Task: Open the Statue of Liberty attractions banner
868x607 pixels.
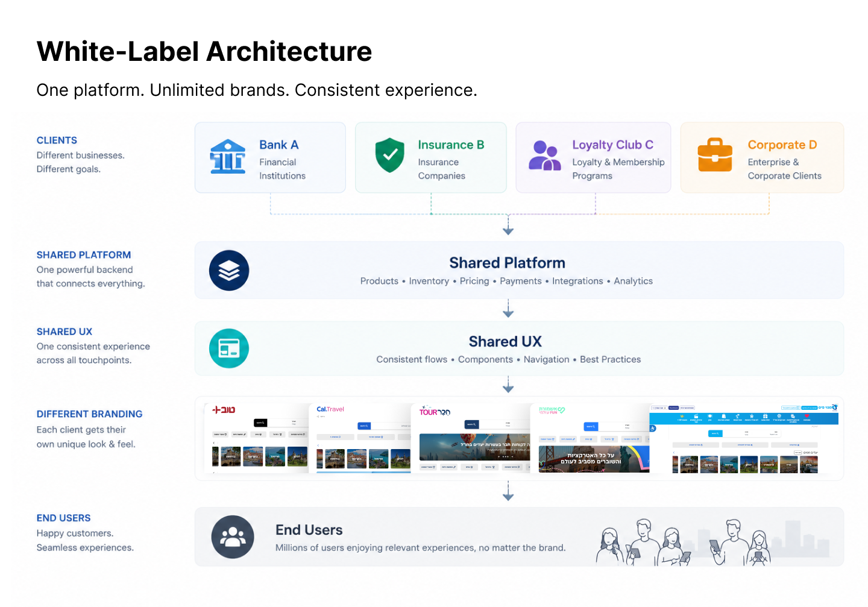Action: [x=594, y=459]
